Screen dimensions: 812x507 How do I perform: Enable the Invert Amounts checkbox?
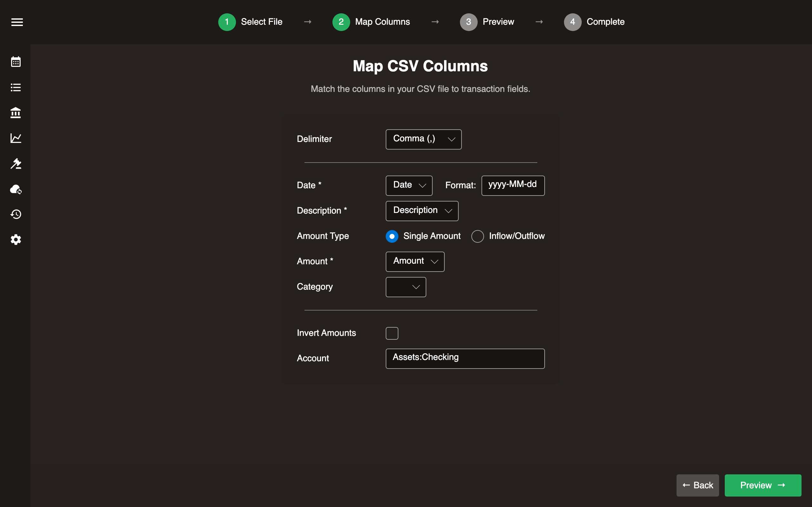click(392, 333)
